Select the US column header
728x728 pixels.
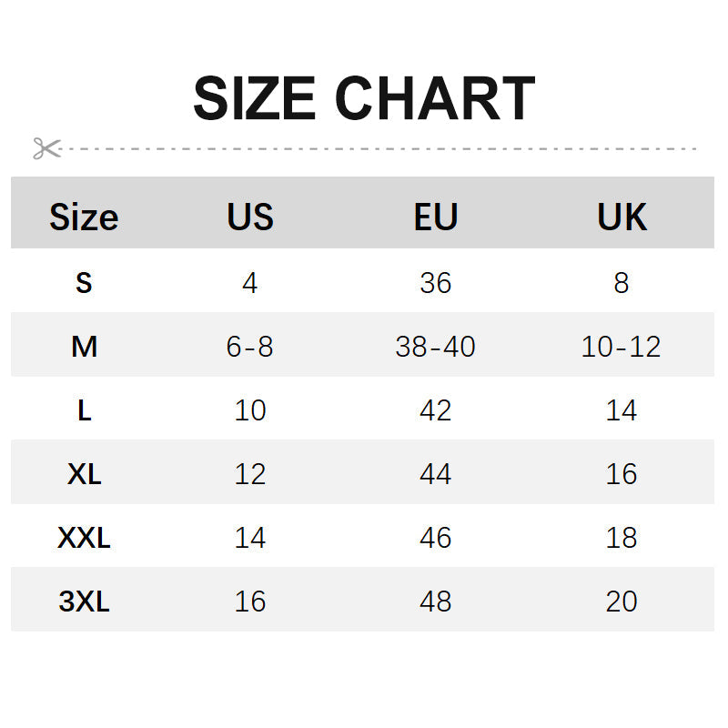(250, 217)
